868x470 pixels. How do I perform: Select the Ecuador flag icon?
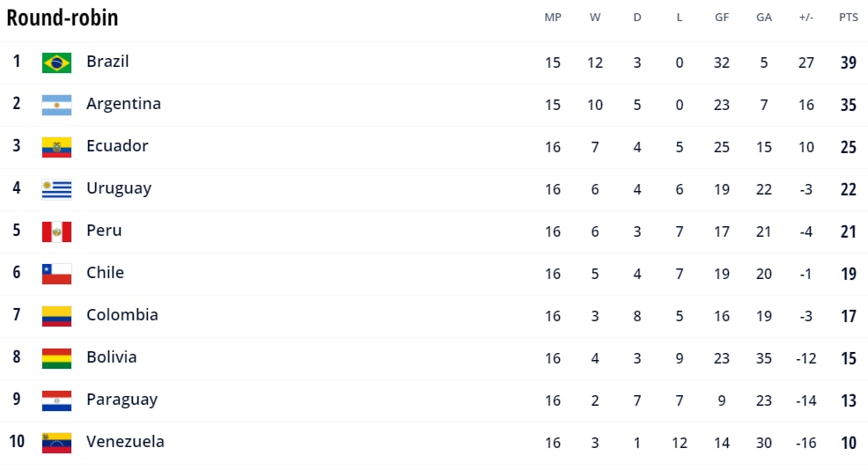[56, 147]
